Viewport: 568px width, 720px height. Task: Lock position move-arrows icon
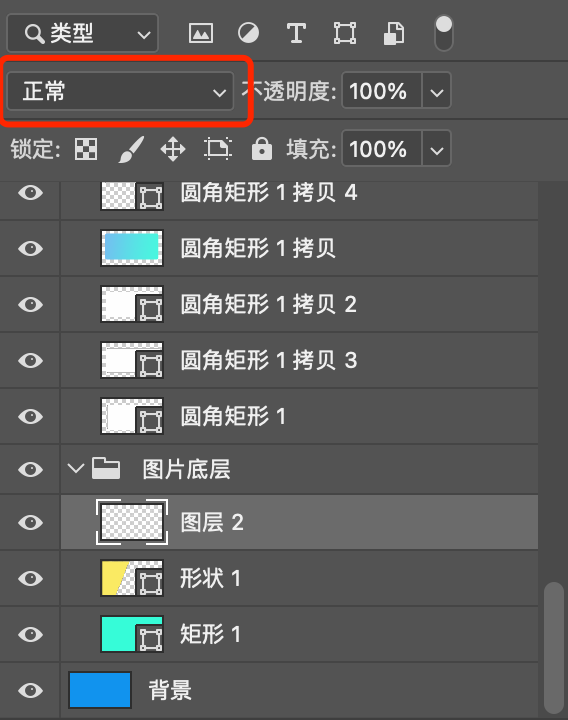(173, 149)
